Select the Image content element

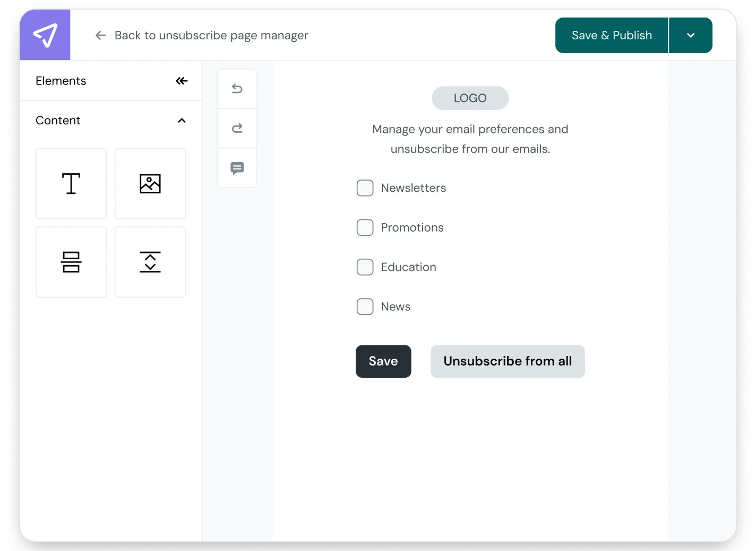tap(150, 183)
